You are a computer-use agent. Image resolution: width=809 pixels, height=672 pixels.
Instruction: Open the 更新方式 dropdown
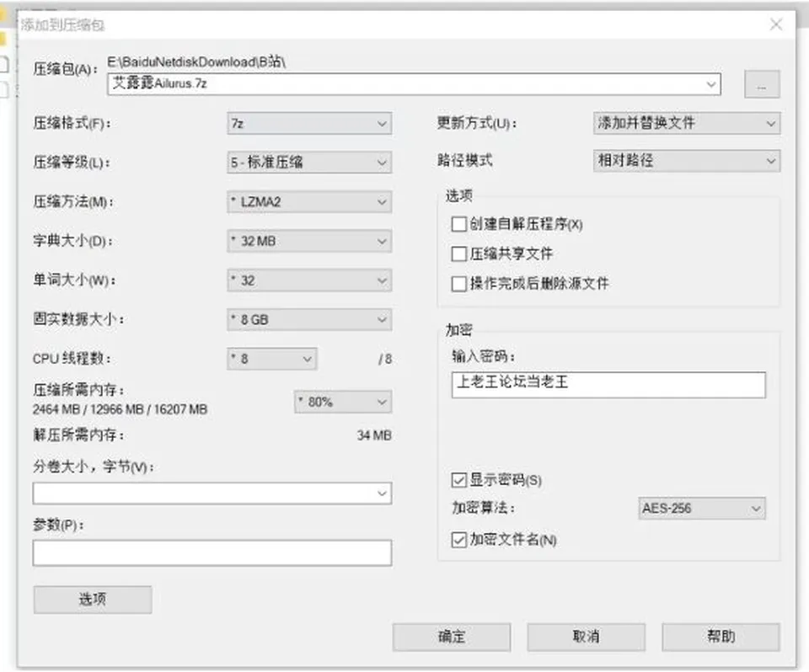[687, 123]
